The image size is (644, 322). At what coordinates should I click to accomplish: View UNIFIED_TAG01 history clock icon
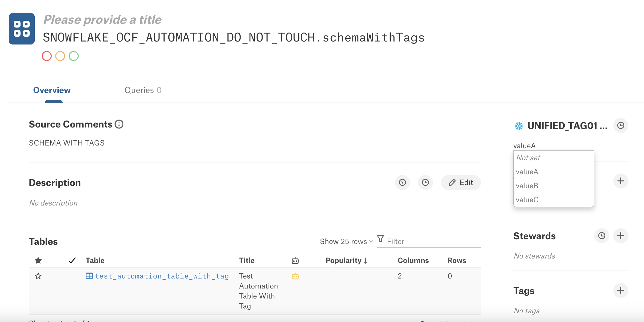621,125
